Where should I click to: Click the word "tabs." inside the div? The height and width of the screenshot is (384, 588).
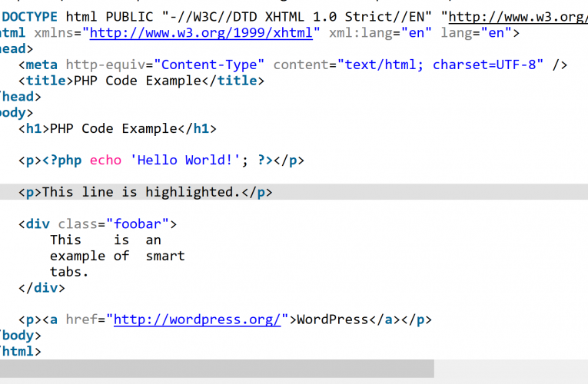coord(70,272)
